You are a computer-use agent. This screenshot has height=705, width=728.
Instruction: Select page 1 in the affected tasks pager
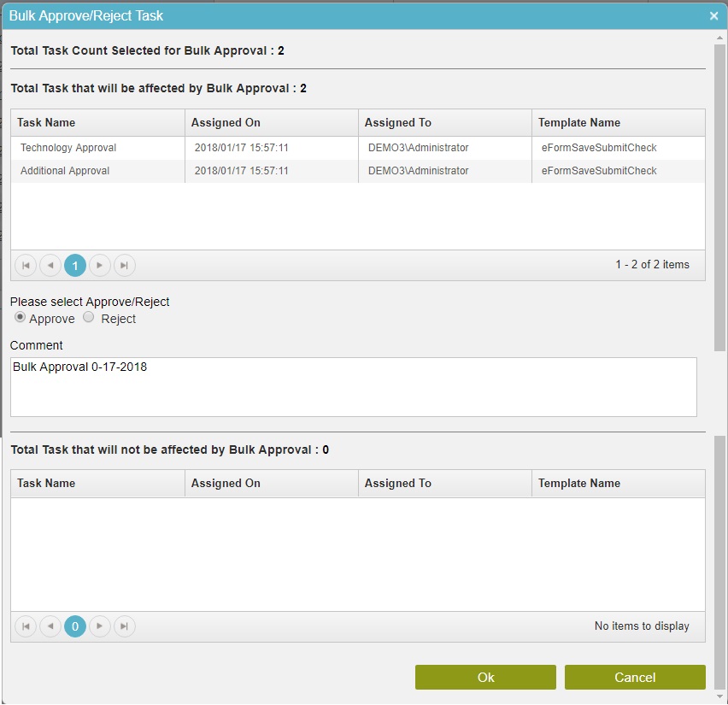coord(74,265)
